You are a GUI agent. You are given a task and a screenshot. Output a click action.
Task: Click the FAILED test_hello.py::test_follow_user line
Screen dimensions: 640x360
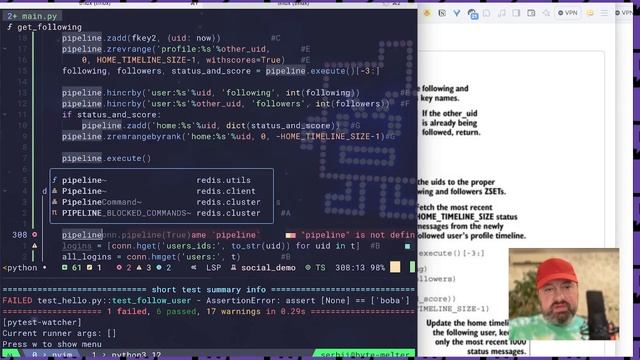pos(206,301)
